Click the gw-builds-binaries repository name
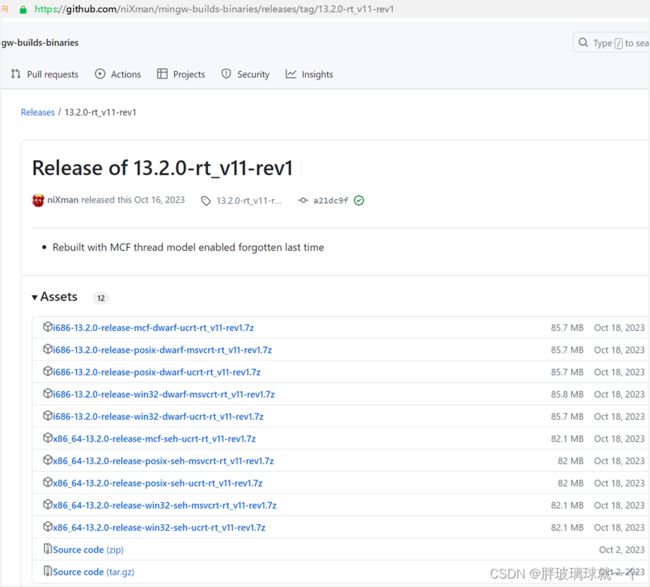Image resolution: width=650 pixels, height=587 pixels. (40, 43)
